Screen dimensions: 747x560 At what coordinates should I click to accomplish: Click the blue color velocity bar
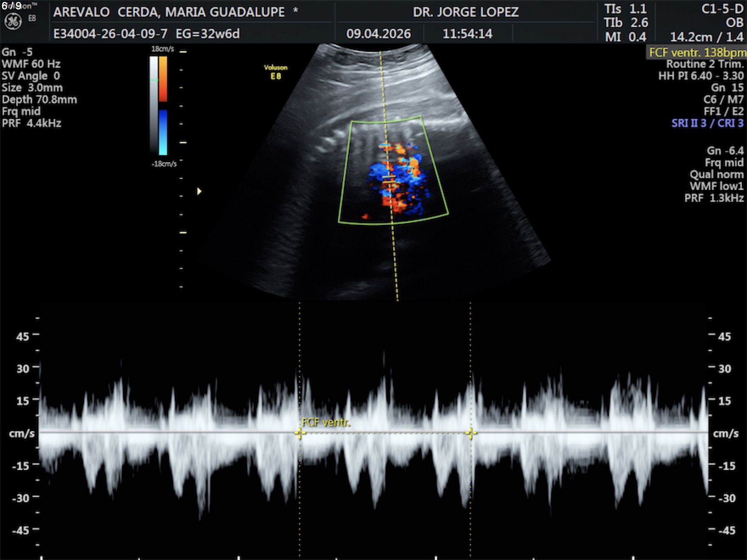point(163,132)
